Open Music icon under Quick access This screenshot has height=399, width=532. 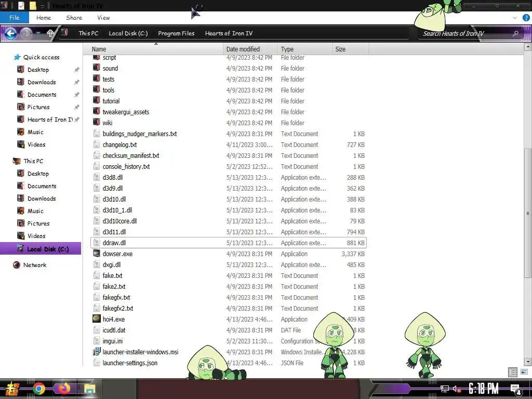(21, 131)
